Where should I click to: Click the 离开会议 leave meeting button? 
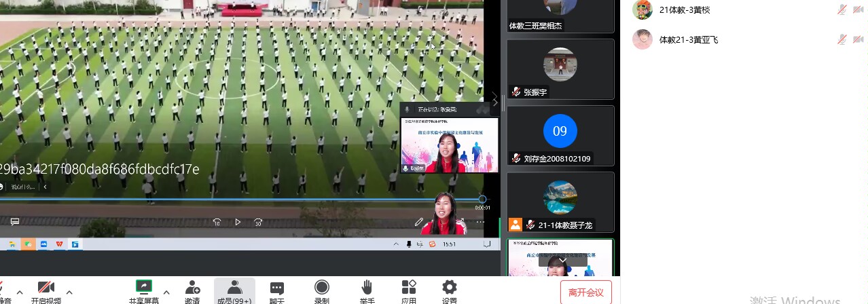585,292
